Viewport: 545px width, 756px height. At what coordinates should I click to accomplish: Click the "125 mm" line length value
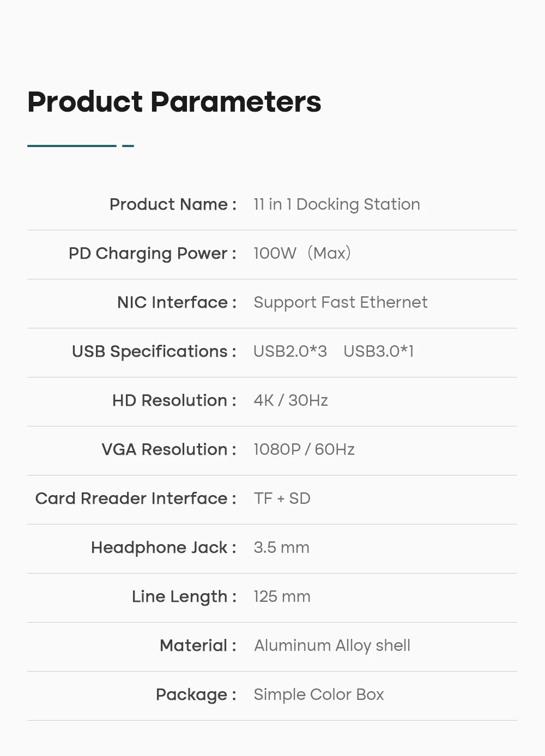coord(282,596)
